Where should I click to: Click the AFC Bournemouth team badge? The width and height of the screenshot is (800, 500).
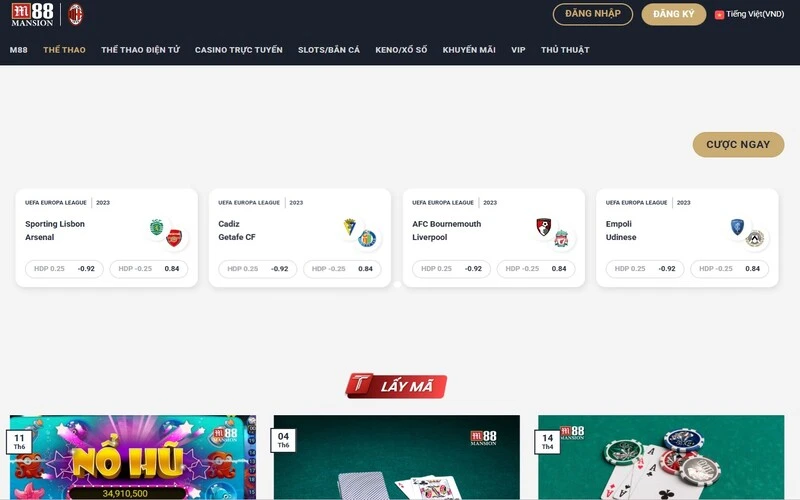[544, 227]
